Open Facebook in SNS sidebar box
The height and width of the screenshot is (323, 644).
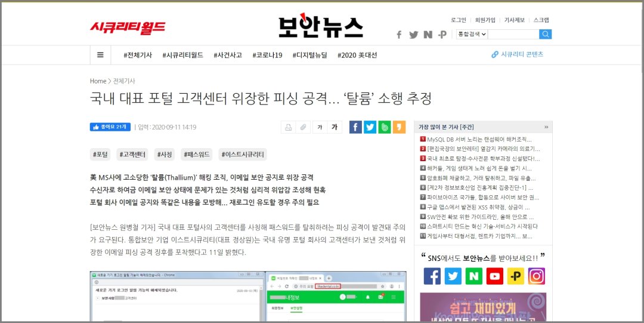point(432,276)
